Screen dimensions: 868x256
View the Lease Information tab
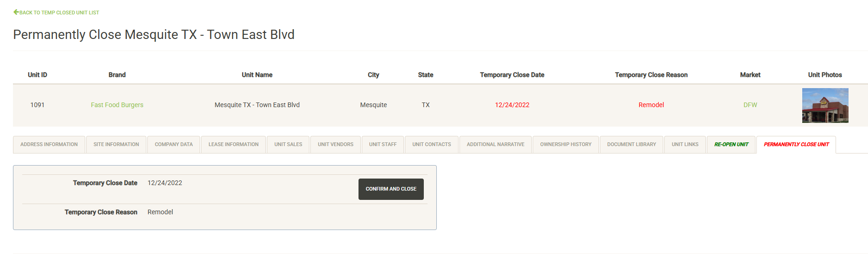coord(233,144)
